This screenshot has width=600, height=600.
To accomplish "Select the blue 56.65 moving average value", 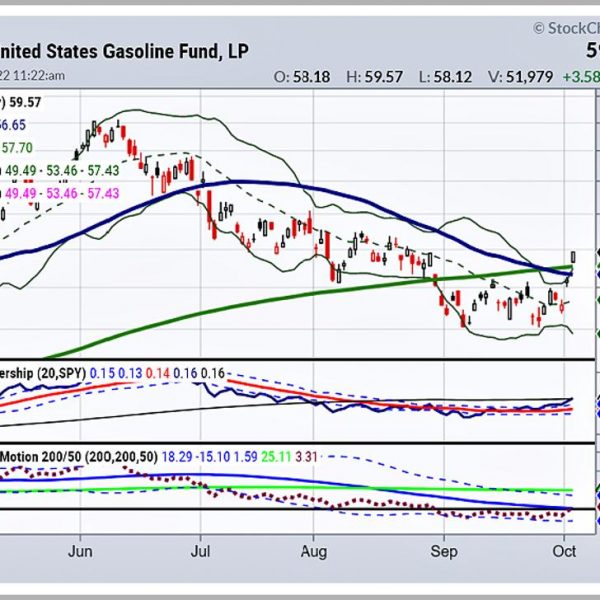I will pos(13,125).
